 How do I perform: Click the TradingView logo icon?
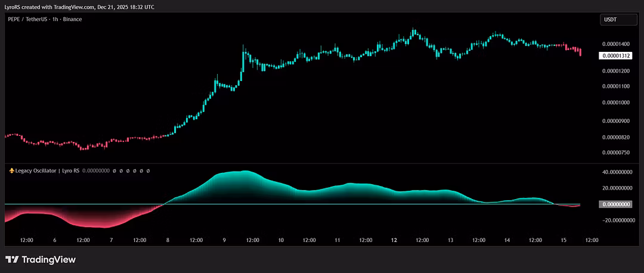pyautogui.click(x=11, y=260)
